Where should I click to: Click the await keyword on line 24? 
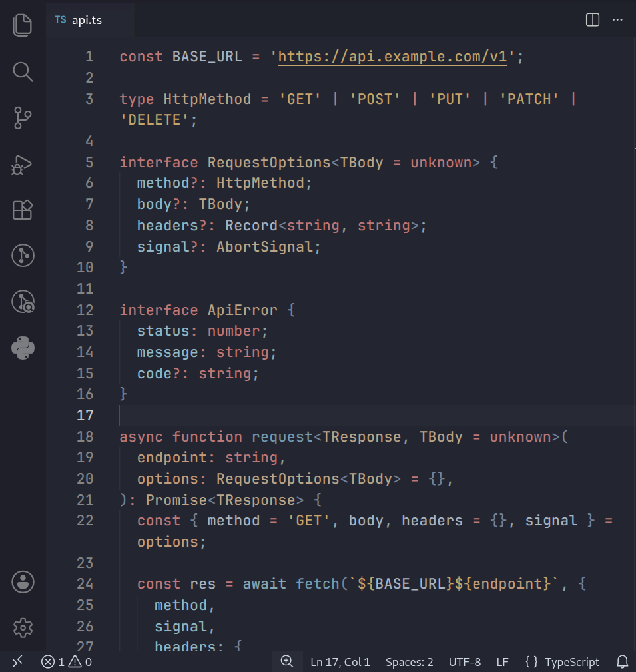(x=264, y=584)
